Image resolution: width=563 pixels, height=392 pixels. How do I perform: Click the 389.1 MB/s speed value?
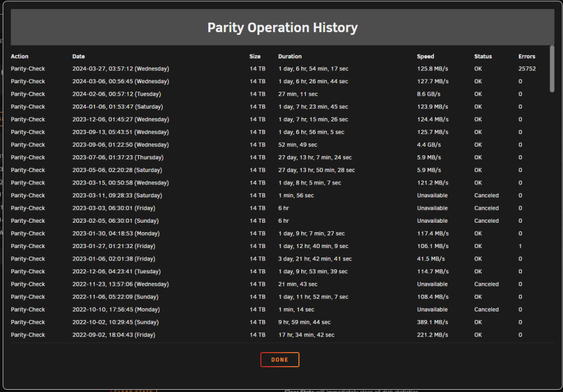432,322
